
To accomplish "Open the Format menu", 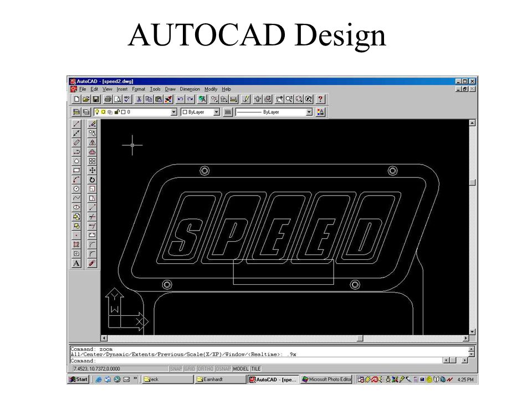I will point(139,89).
